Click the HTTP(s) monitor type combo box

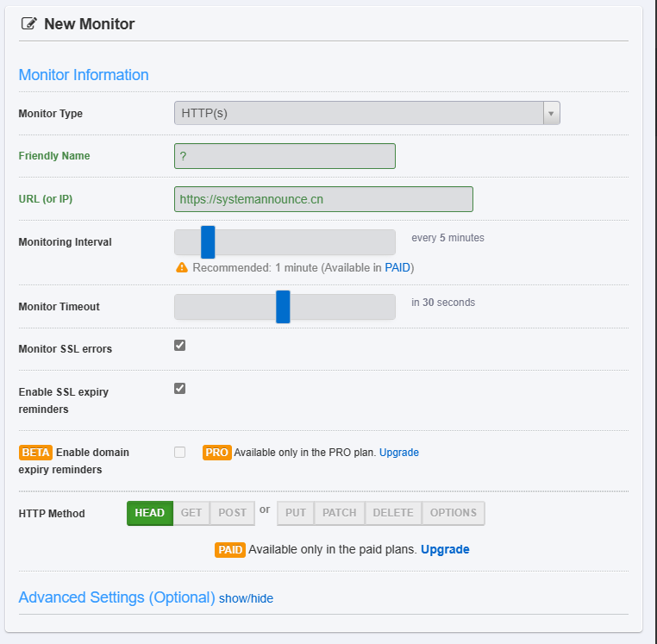point(367,113)
